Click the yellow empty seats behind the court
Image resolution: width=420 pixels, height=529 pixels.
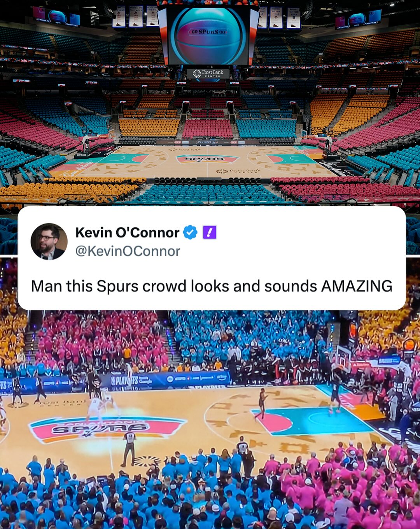[x=149, y=127]
